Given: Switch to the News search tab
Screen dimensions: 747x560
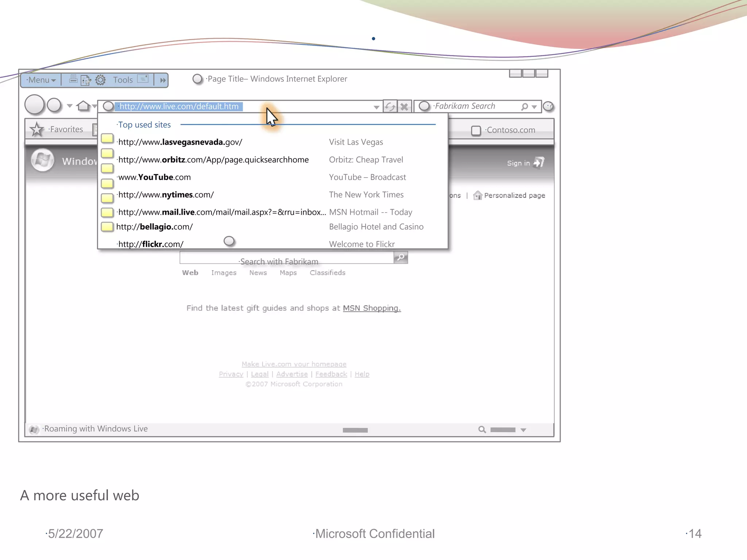Looking at the screenshot, I should coord(258,273).
